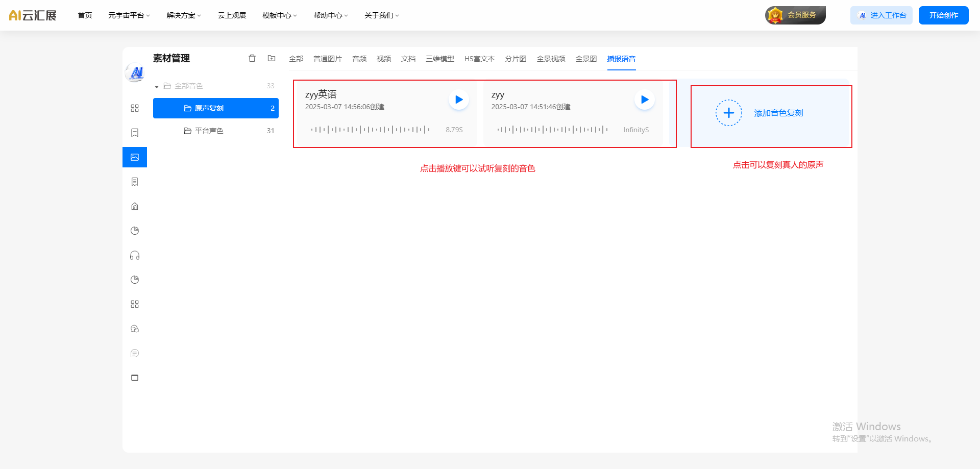
Task: Expand the 帮助中心 dropdown menu
Action: pos(330,15)
